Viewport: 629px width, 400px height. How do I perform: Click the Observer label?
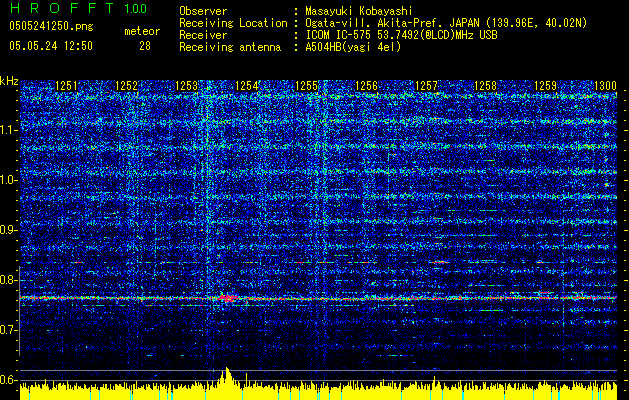203,11
